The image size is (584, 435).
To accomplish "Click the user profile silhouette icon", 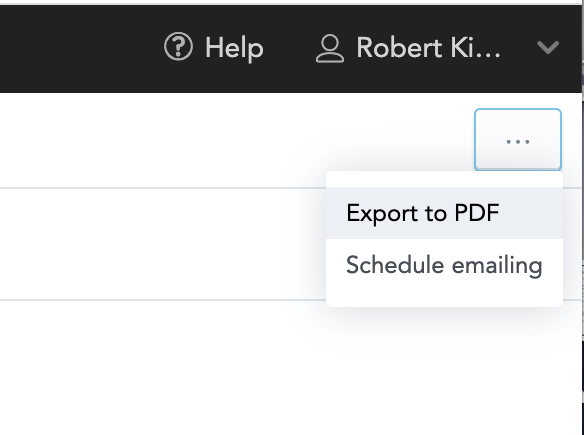I will [x=330, y=48].
